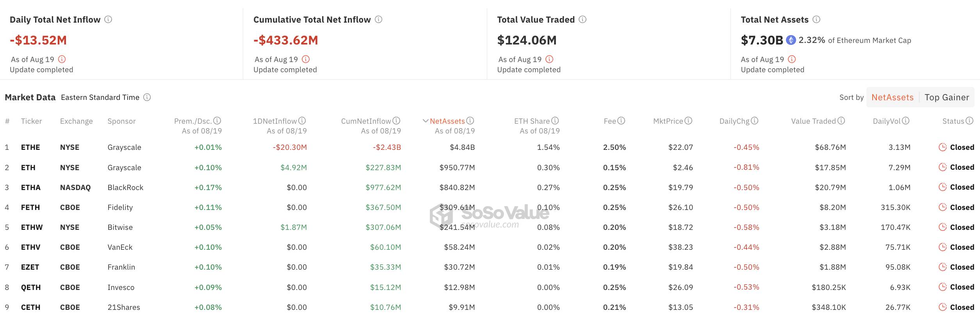This screenshot has height=320, width=980.
Task: Open the ETHW ticker link
Action: point(32,228)
